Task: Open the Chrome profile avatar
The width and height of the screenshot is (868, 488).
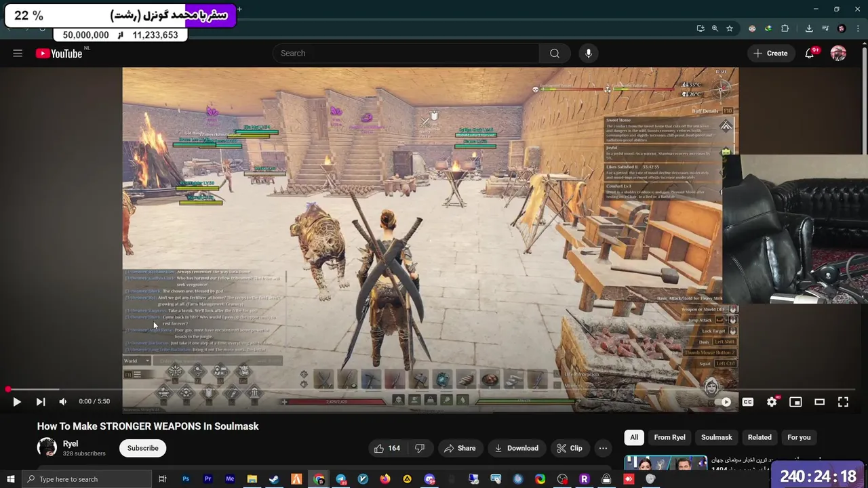Action: [842, 28]
